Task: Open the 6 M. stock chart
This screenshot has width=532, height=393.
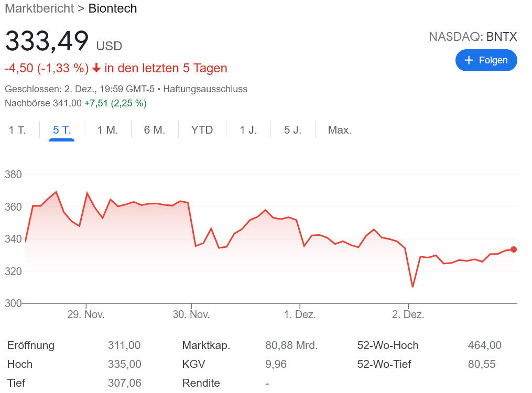Action: tap(155, 130)
